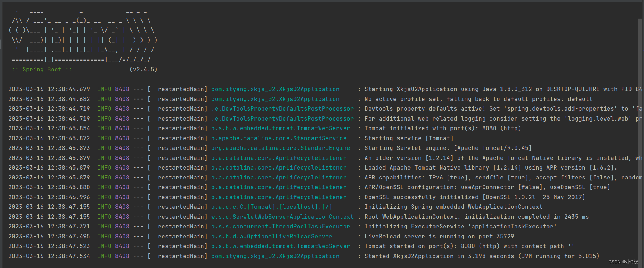Open logger 'w.s.c.ServletWebServerApplicationContext'
Image resolution: width=644 pixels, height=268 pixels.
tap(282, 217)
